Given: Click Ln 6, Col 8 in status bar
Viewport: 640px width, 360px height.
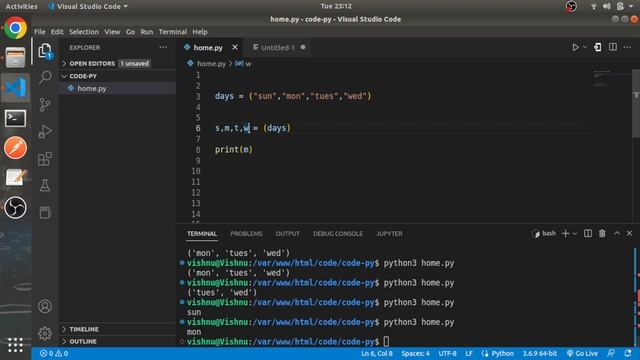Looking at the screenshot, I should coord(376,353).
